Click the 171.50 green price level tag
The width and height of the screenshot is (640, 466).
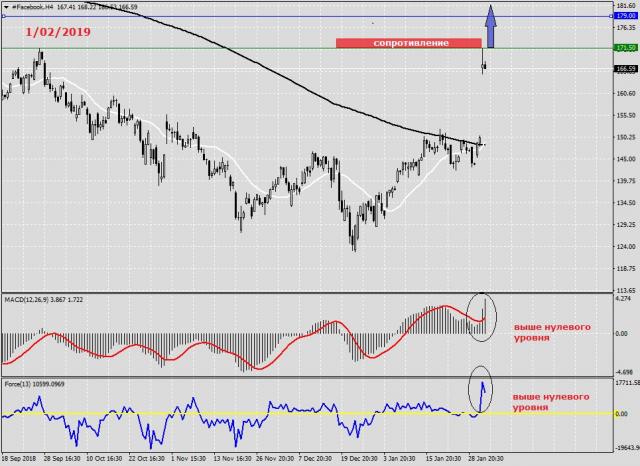(x=625, y=48)
